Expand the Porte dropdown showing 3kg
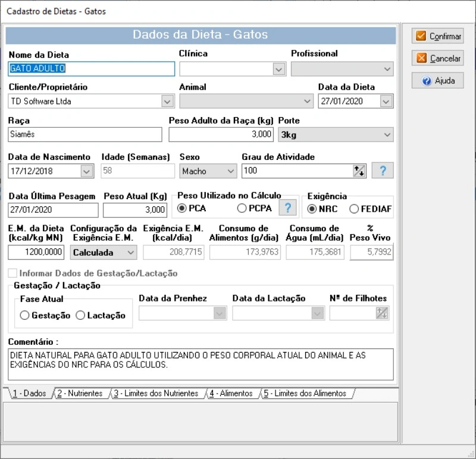Viewport: 476px width, 459px height. 387,135
